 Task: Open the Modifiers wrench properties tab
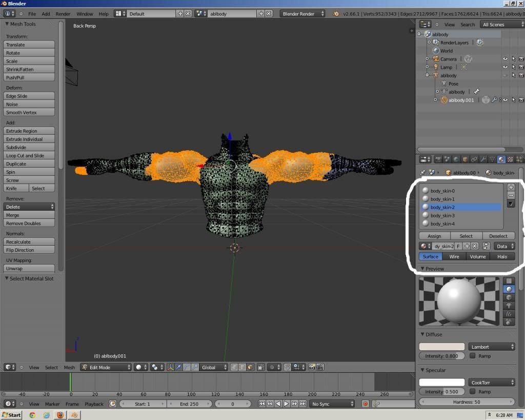point(483,159)
